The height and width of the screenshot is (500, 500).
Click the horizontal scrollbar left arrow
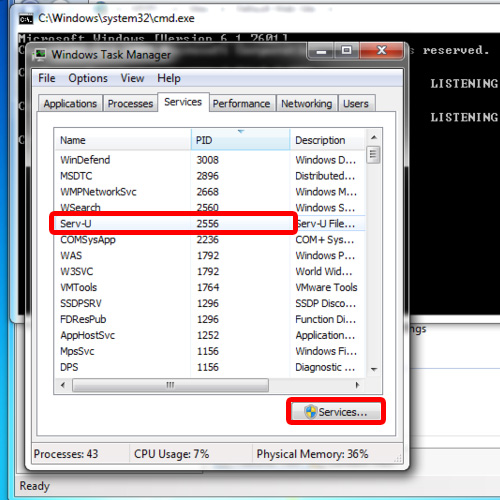[63, 385]
